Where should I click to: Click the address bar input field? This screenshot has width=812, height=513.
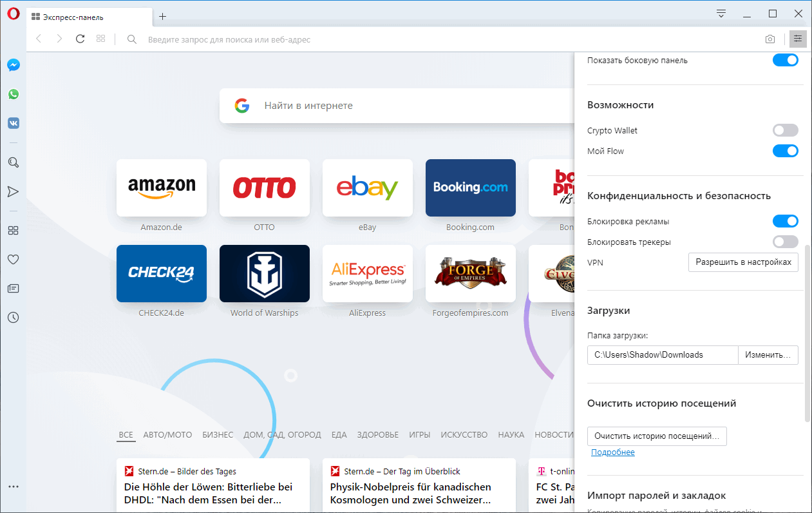point(451,39)
